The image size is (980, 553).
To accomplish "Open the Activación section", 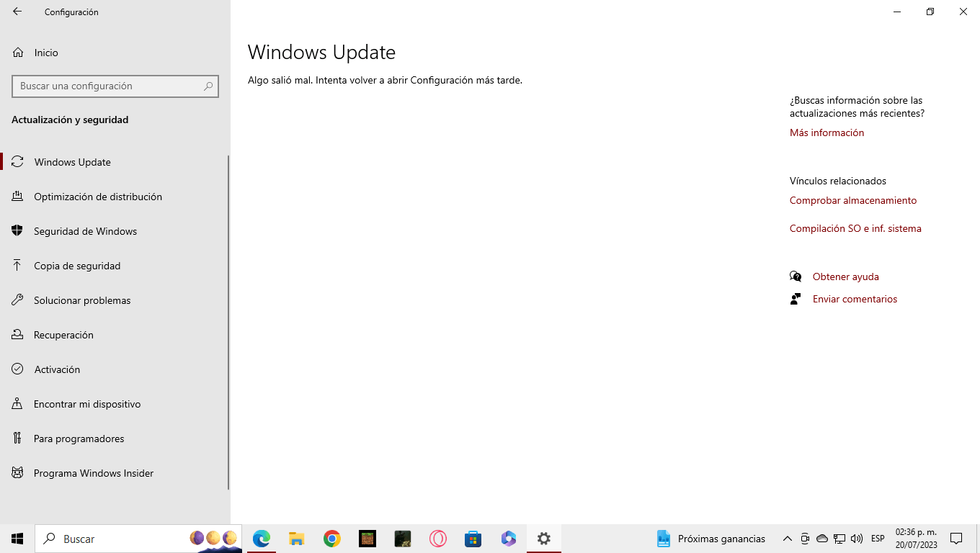I will [x=115, y=369].
